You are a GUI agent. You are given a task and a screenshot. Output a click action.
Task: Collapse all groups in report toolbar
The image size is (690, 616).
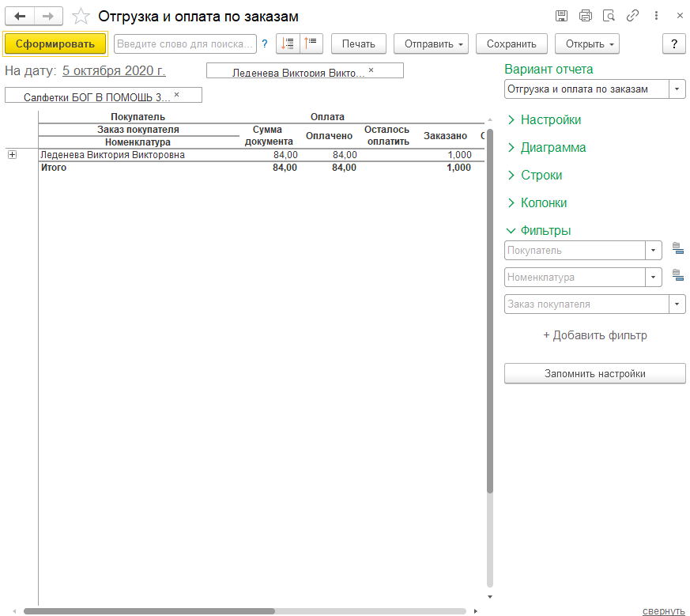(311, 43)
